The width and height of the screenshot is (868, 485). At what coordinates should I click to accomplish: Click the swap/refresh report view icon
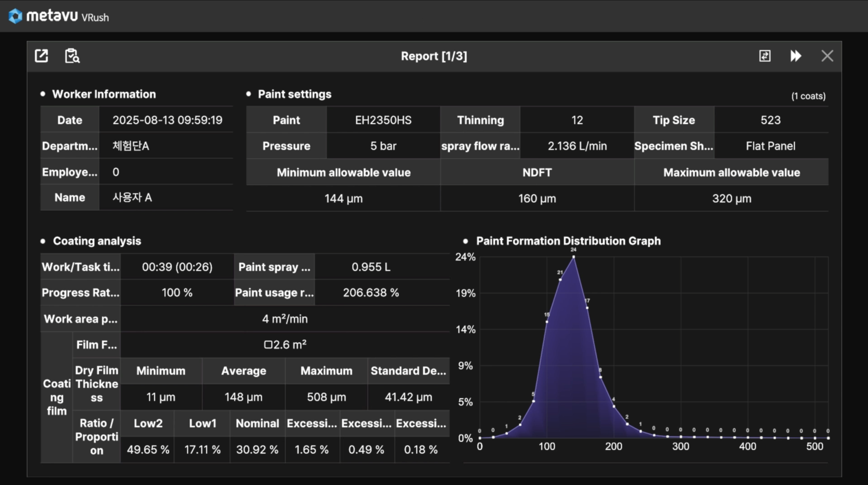coord(764,56)
